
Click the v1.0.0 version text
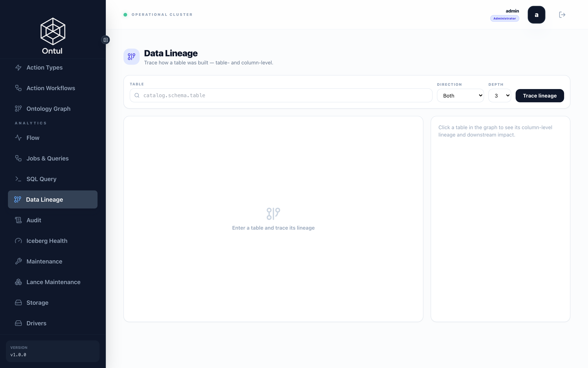18,355
